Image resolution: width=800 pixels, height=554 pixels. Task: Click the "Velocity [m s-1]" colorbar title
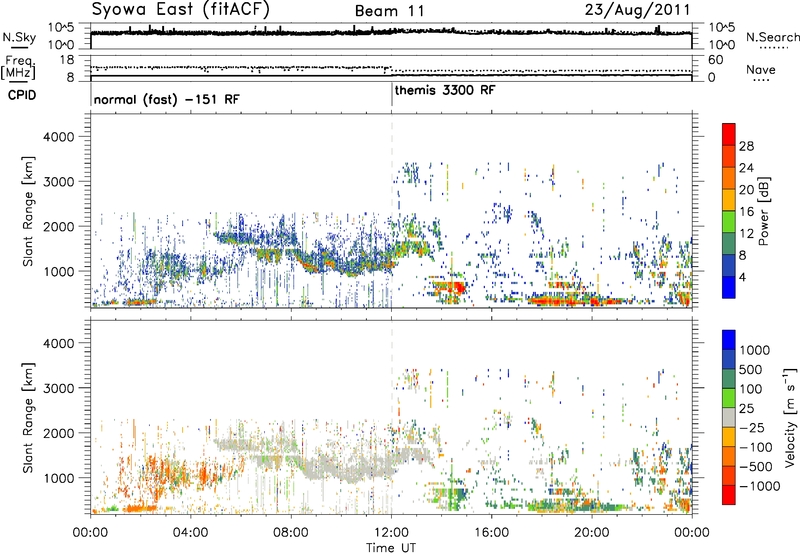(790, 417)
